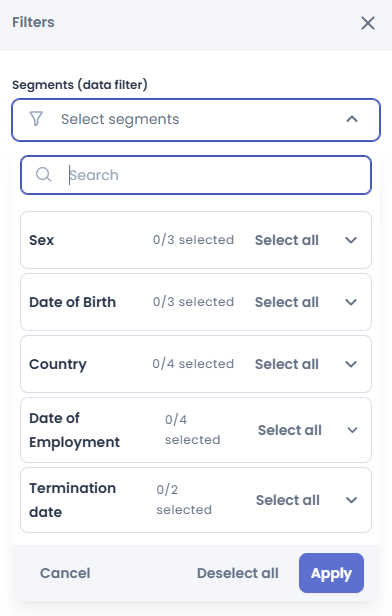Expand the Sex segment chevron
392x616 pixels.
coord(351,240)
